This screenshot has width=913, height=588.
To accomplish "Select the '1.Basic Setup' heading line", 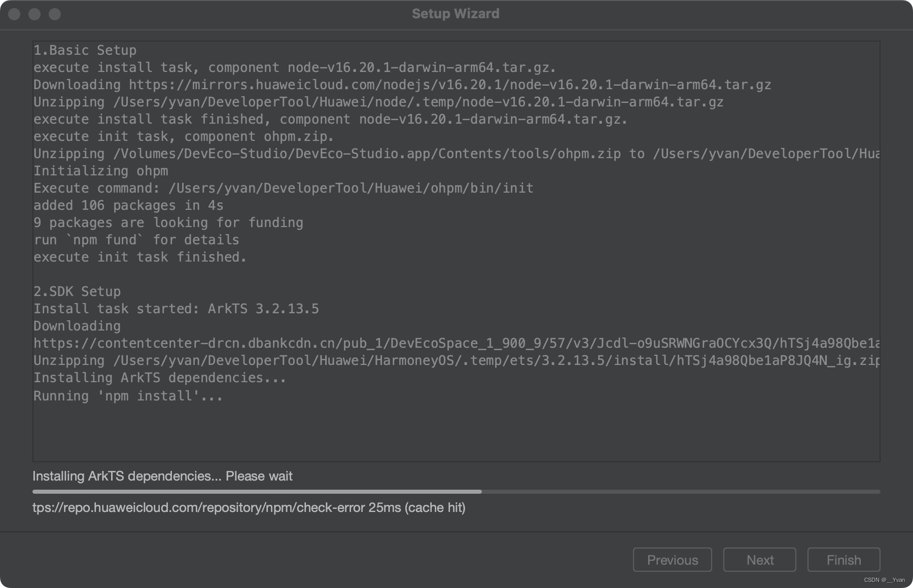I will click(85, 50).
